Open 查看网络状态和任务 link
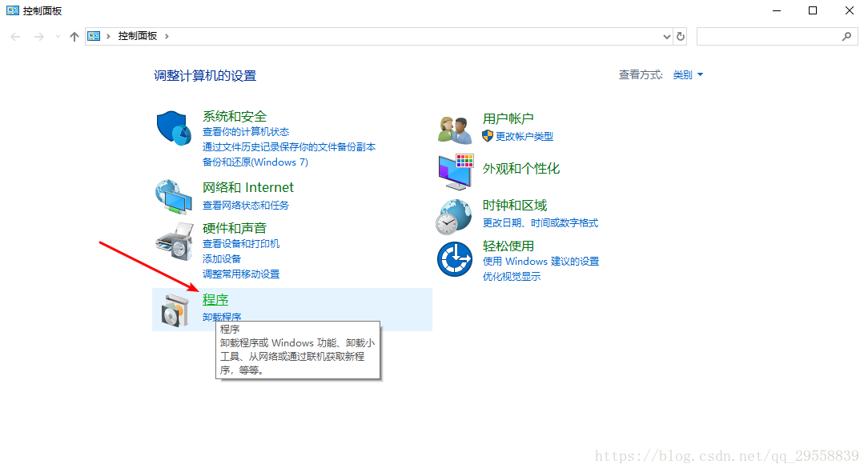This screenshot has height=472, width=868. pos(246,206)
